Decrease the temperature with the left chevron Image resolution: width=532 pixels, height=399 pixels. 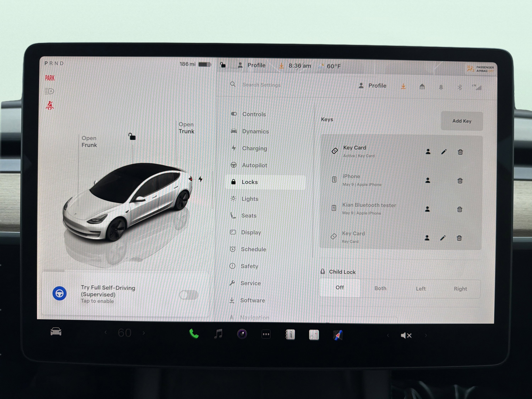click(x=106, y=332)
